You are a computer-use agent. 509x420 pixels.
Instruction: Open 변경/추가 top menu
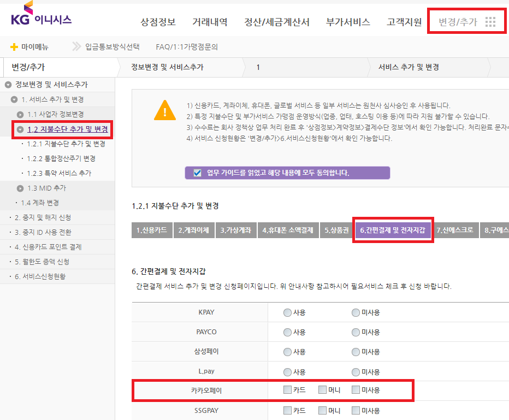click(458, 22)
